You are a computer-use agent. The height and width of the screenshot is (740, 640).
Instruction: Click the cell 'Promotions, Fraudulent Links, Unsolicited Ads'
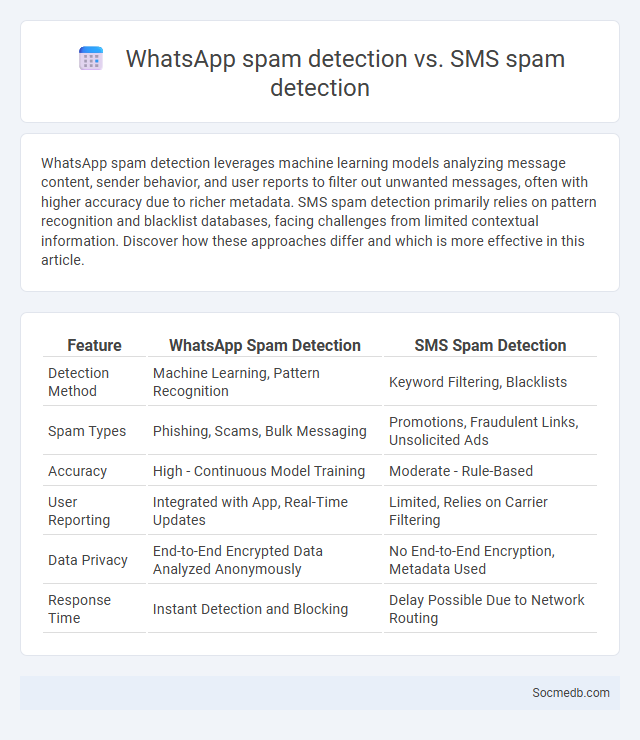coord(490,431)
